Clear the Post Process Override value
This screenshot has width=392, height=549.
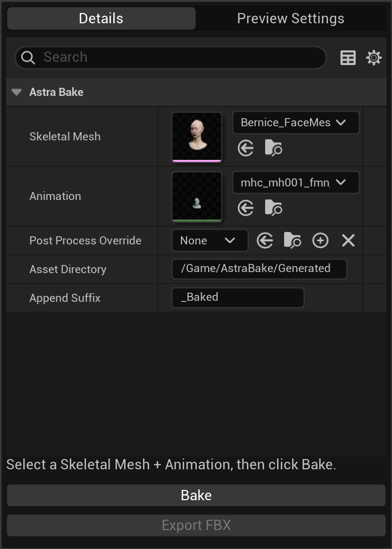[x=348, y=241]
